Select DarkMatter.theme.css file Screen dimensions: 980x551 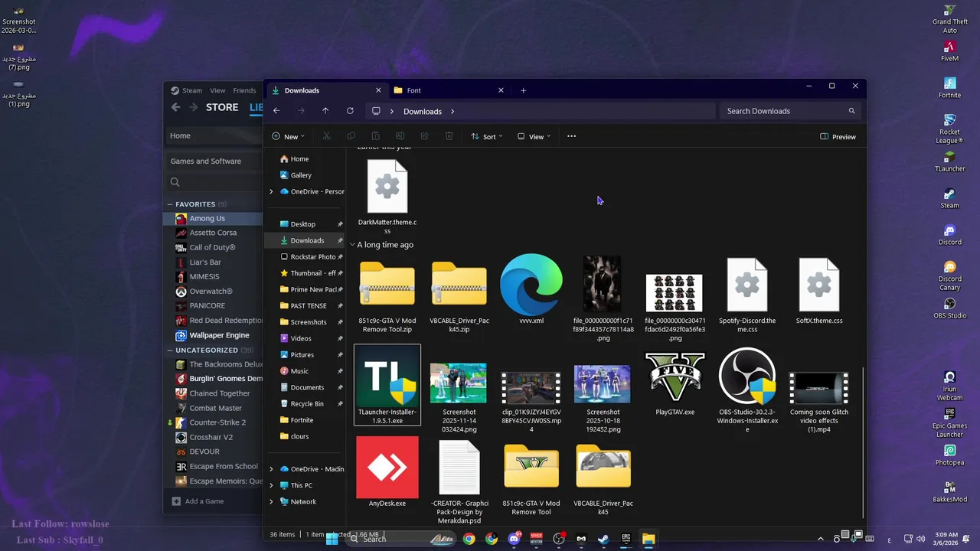(x=387, y=196)
